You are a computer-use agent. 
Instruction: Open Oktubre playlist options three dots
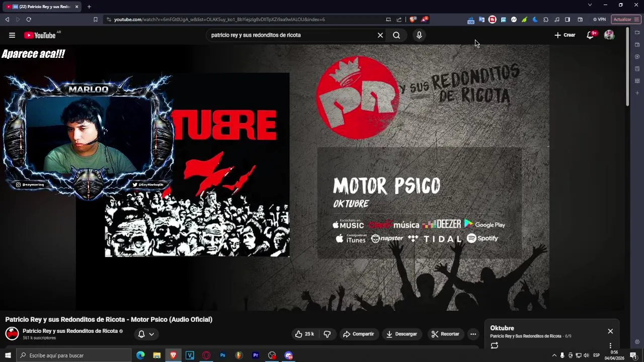coord(610,346)
